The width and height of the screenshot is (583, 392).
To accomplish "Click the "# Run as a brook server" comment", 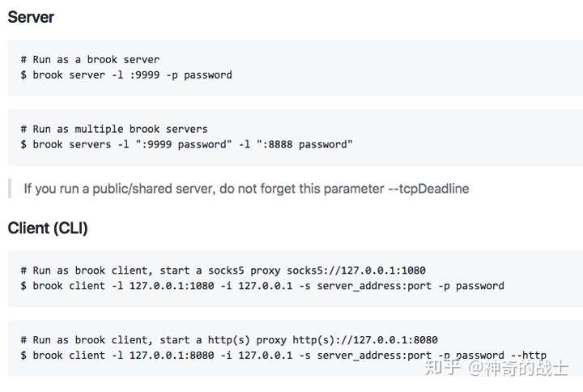I will click(90, 60).
